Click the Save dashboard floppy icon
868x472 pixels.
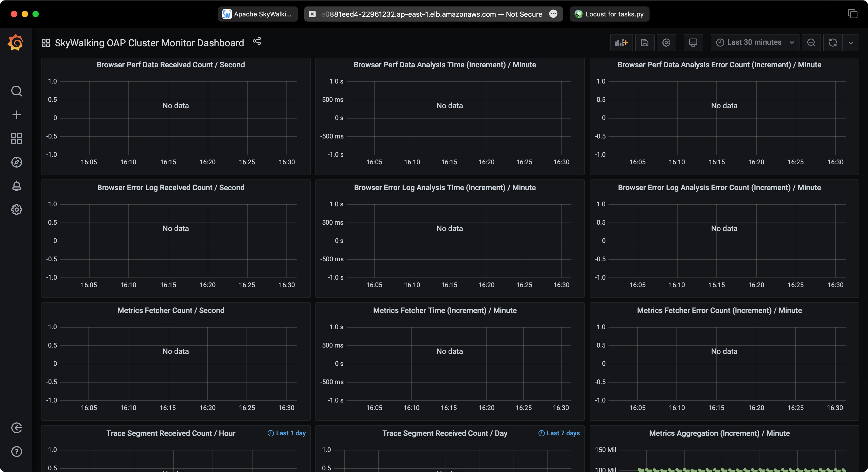click(x=644, y=43)
